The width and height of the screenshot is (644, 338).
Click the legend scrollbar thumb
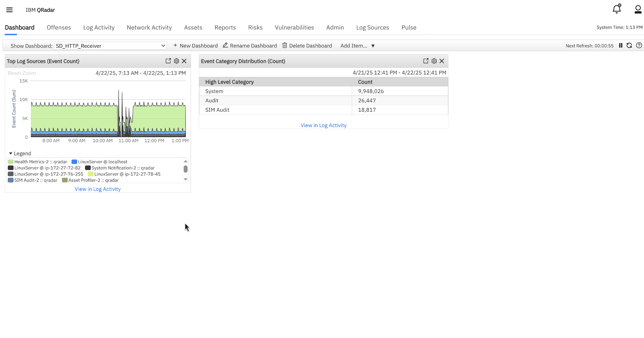(186, 169)
